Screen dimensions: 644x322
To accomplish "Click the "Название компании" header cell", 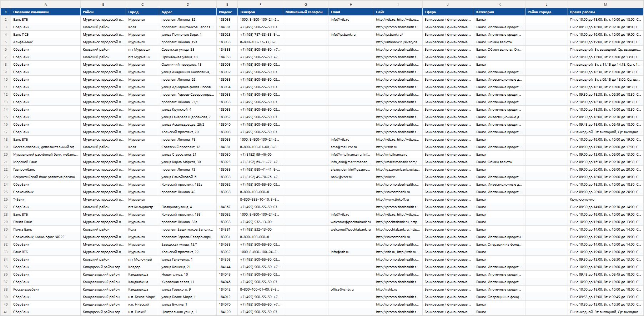I will 46,12.
